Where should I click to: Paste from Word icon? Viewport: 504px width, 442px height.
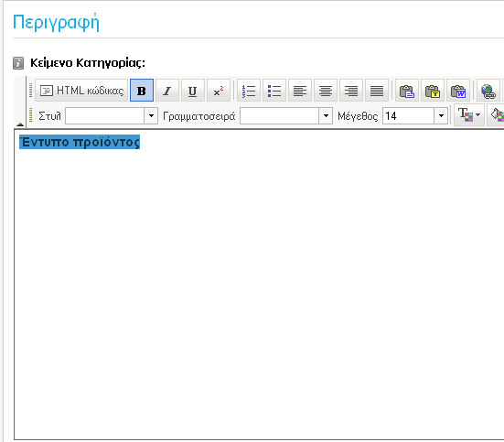[x=458, y=91]
